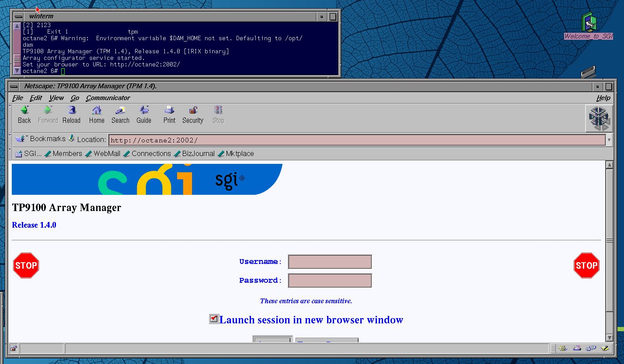Viewport: 624px width, 364px height.
Task: Click the SGI logo banner
Action: (147, 179)
